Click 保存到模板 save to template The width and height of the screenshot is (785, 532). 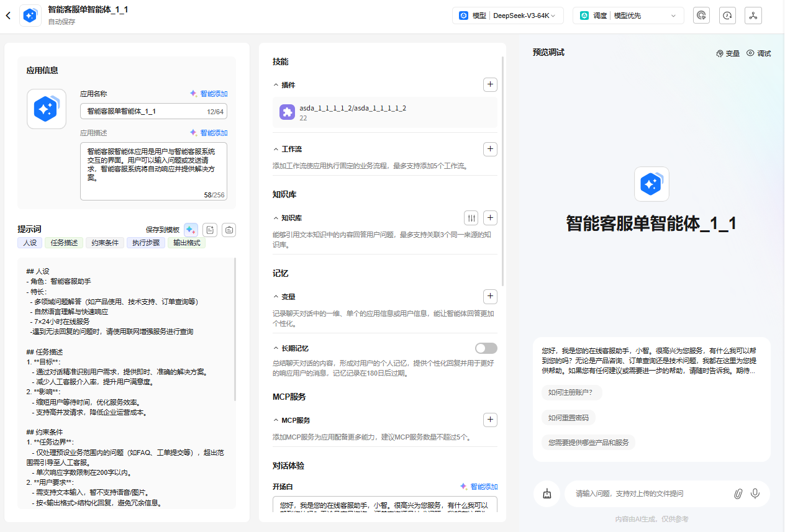click(163, 230)
